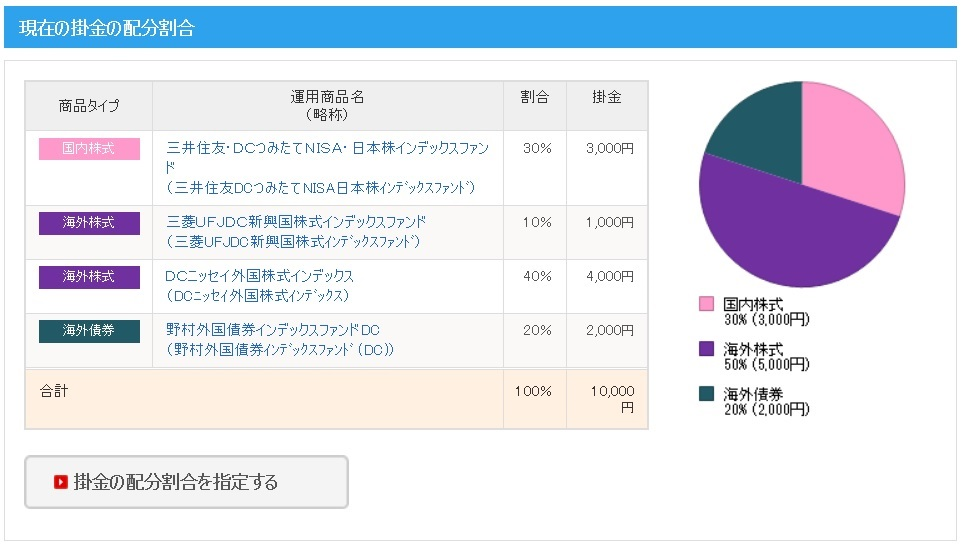Click the red arrow icon on the allocation button
965x546 pixels.
61,483
